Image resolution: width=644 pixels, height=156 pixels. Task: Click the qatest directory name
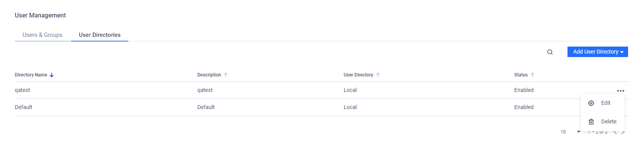point(23,90)
